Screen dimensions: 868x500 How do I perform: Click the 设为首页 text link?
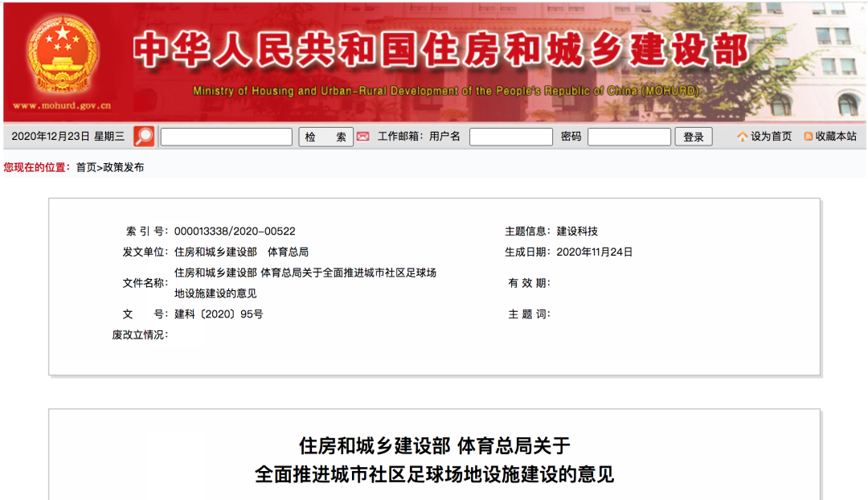pos(771,137)
